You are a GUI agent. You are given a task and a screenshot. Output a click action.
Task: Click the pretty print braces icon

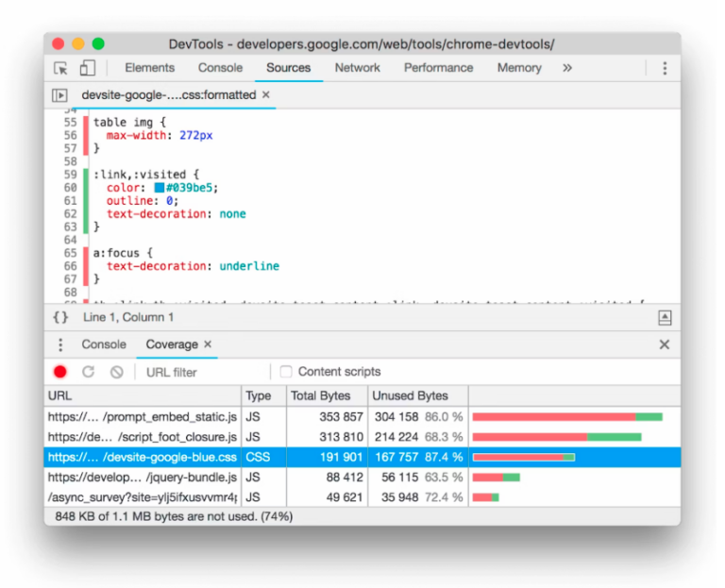point(60,317)
